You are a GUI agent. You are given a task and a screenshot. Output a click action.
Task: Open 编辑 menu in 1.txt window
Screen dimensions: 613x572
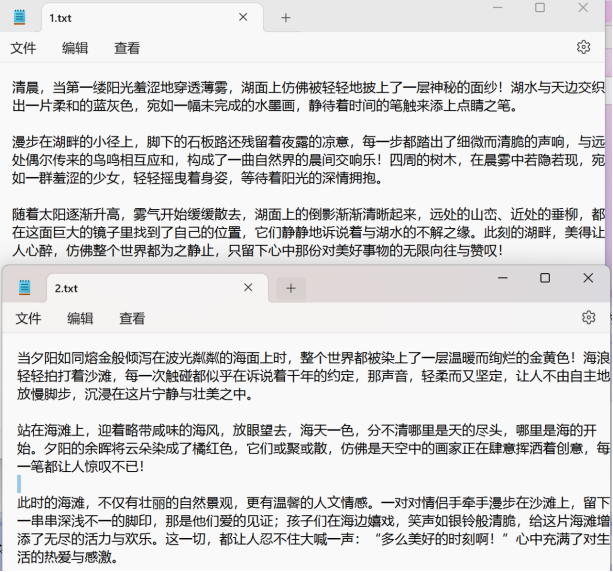pyautogui.click(x=75, y=48)
